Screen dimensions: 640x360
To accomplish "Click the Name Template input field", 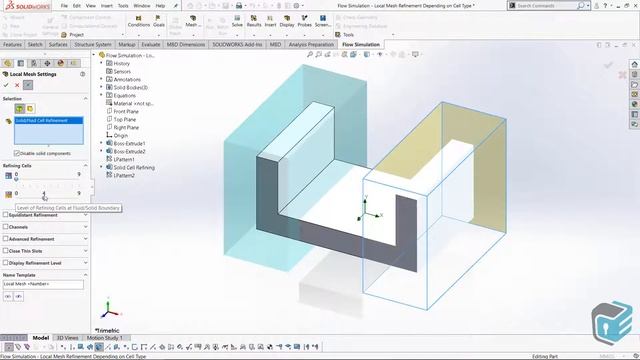I will (x=43, y=284).
